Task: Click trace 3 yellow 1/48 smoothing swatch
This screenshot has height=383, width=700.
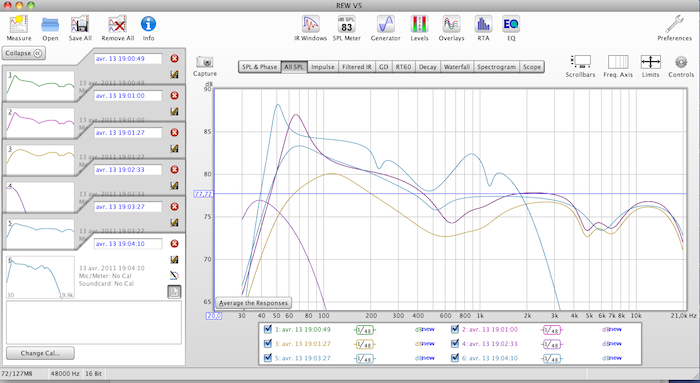Action: click(x=365, y=344)
